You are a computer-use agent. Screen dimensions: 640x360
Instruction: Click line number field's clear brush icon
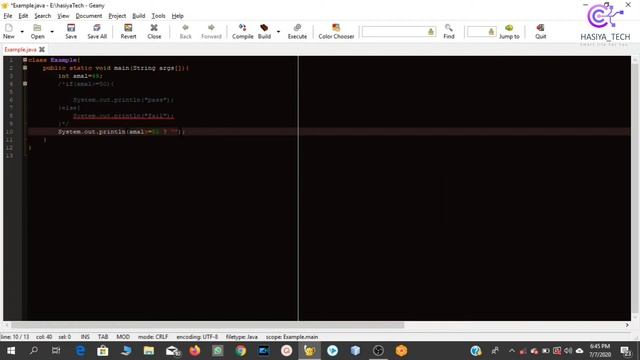(491, 31)
